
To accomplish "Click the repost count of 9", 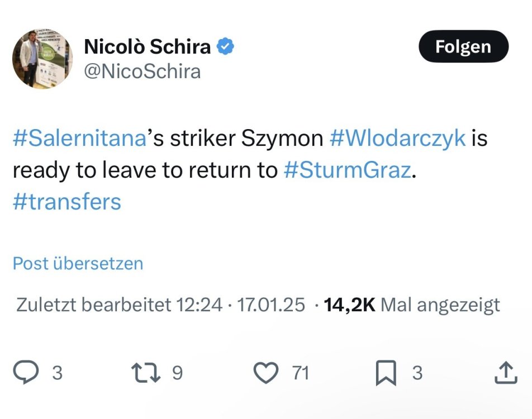I will [177, 373].
